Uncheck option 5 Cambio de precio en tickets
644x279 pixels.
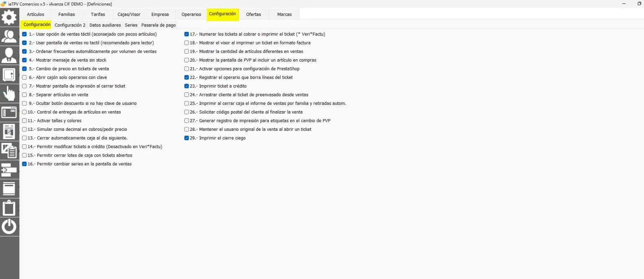pyautogui.click(x=24, y=69)
